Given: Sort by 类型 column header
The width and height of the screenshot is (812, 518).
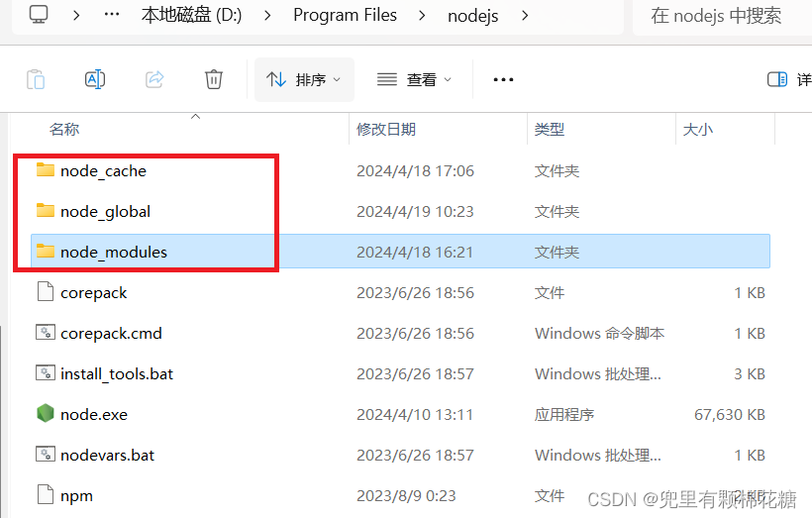Looking at the screenshot, I should pyautogui.click(x=550, y=129).
